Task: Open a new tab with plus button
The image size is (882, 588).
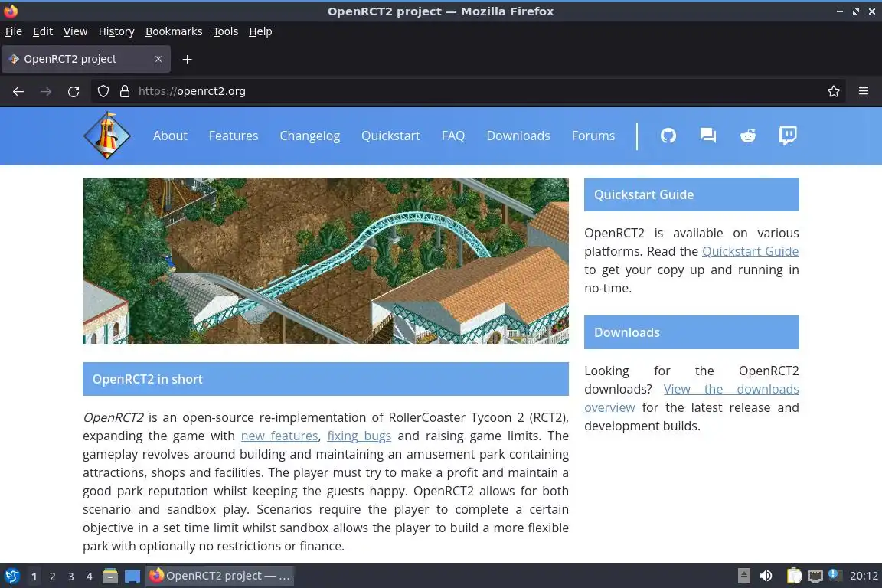Action: (188, 59)
